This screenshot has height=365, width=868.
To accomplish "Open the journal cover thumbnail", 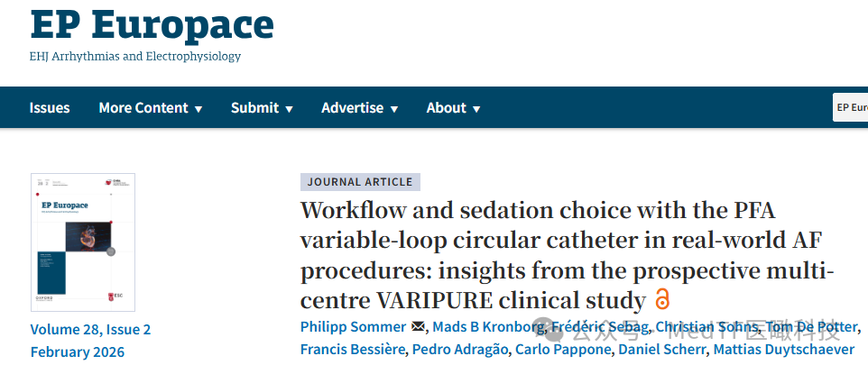I will (x=83, y=242).
